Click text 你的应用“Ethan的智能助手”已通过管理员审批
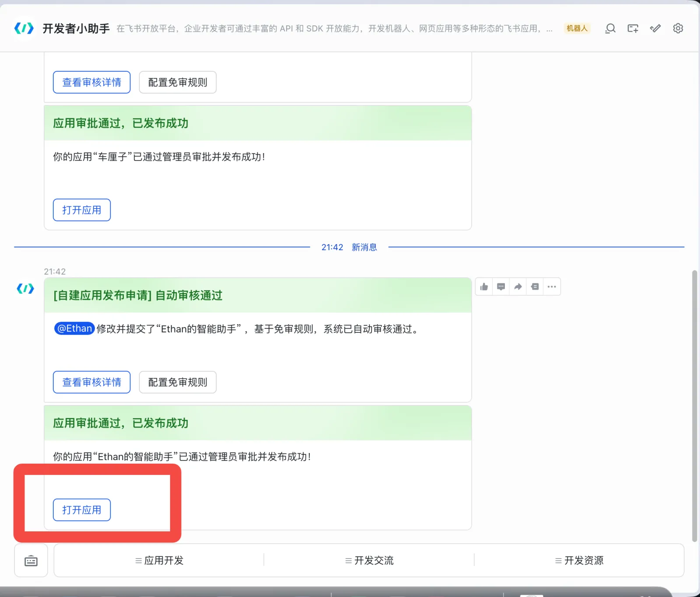The image size is (700, 597). pos(182,457)
